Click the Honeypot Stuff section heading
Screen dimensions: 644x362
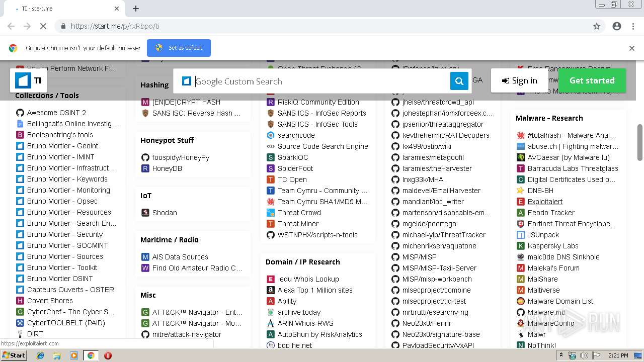coord(167,140)
